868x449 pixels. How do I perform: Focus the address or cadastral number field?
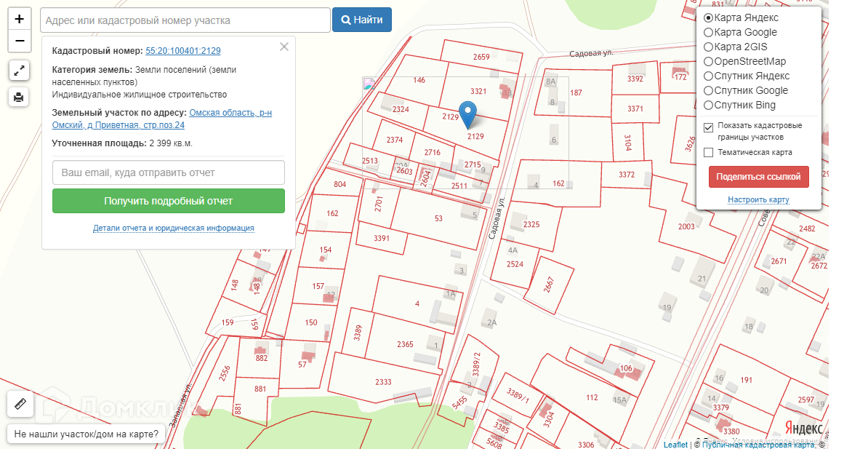click(185, 20)
